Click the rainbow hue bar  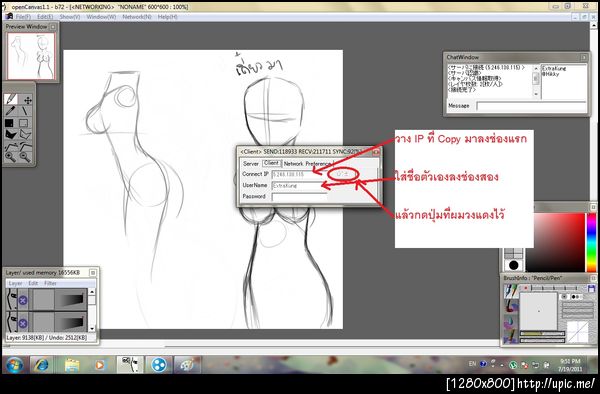[592, 242]
